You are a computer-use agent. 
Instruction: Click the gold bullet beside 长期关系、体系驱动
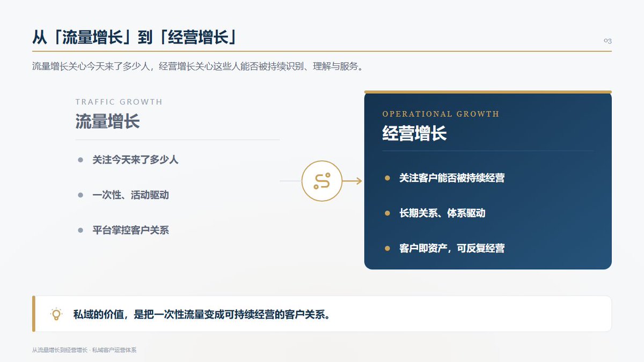[x=387, y=213]
